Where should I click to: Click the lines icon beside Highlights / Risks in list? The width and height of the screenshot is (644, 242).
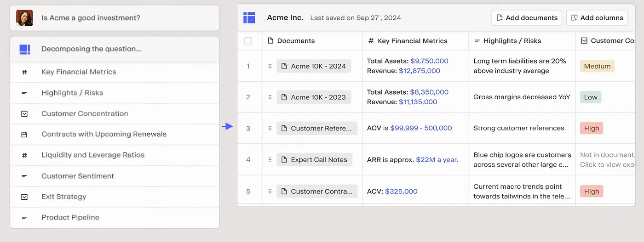(24, 93)
